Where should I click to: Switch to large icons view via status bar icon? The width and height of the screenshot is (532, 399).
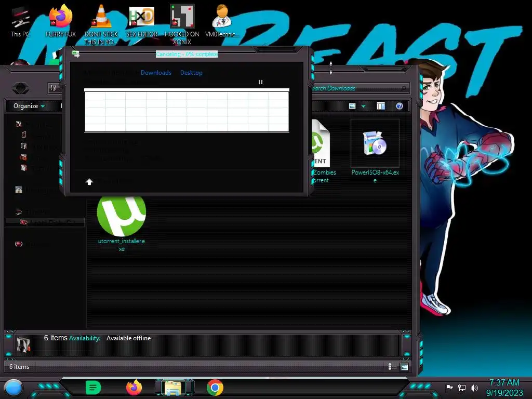pyautogui.click(x=404, y=367)
